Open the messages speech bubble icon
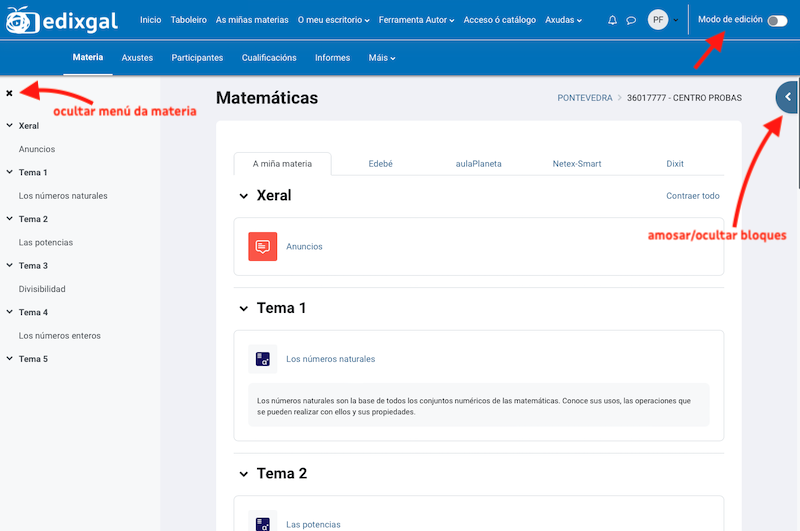 click(631, 20)
